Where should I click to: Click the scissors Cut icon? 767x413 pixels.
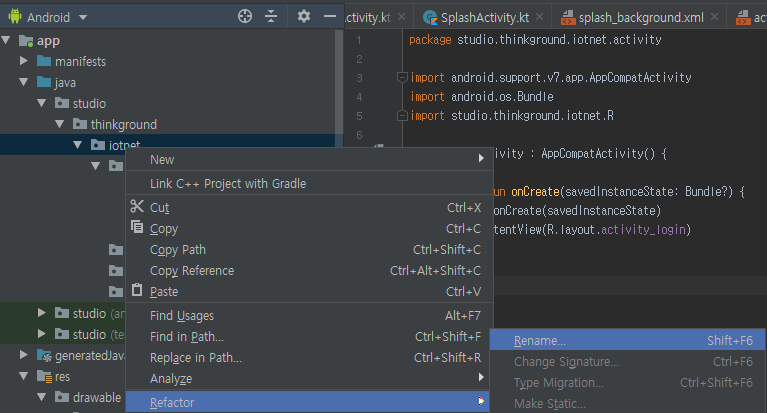tap(137, 206)
